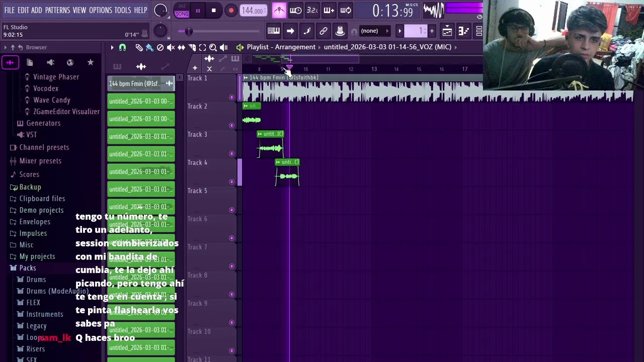644x362 pixels.
Task: Toggle overdub blend recording
Action: (329, 10)
